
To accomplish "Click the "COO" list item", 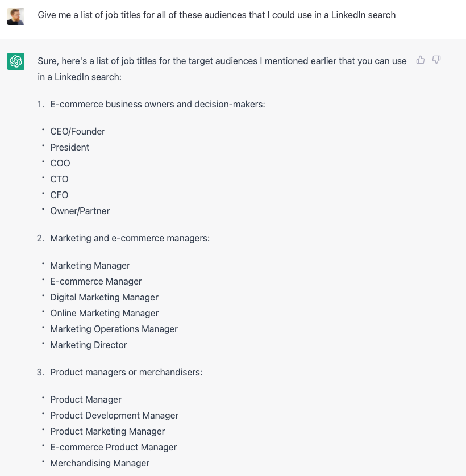I will [60, 163].
